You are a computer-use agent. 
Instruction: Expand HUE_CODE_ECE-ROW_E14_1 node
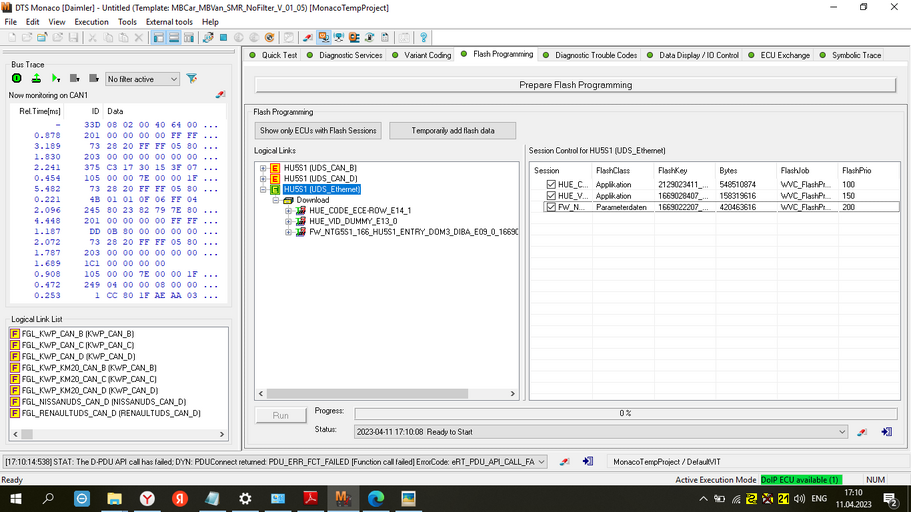coord(289,210)
